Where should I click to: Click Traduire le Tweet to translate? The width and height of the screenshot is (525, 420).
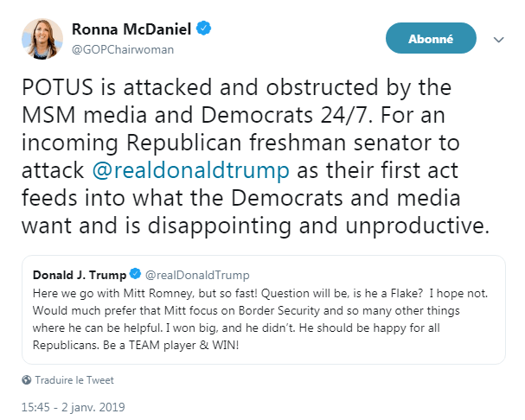[75, 379]
